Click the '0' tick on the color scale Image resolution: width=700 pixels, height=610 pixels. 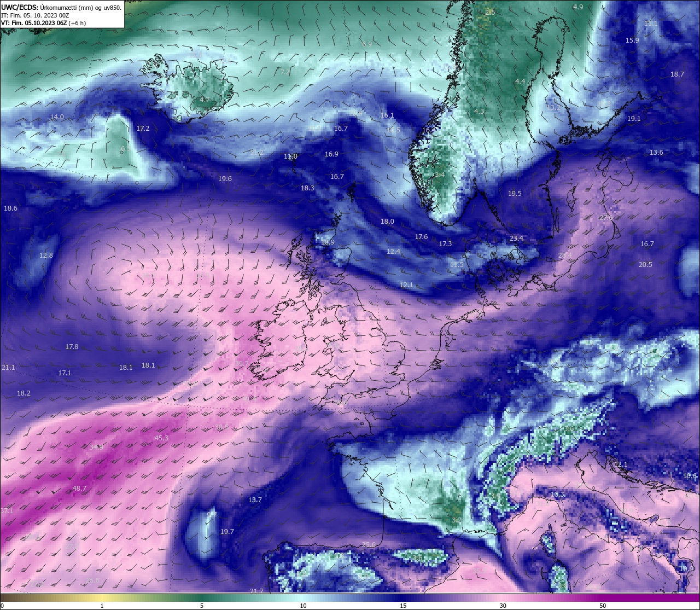(2, 606)
